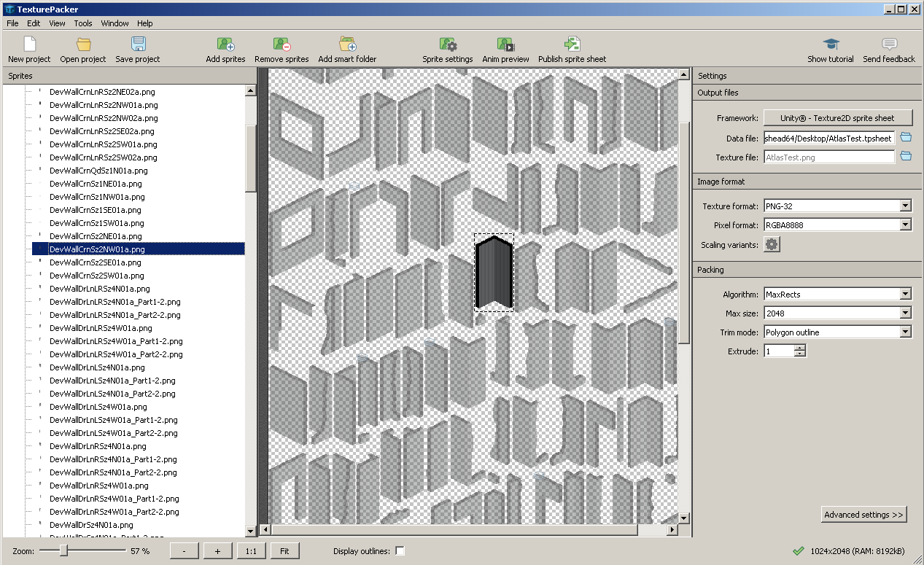Click the Zoom slider handle
Screen dimensions: 924x565
(63, 550)
